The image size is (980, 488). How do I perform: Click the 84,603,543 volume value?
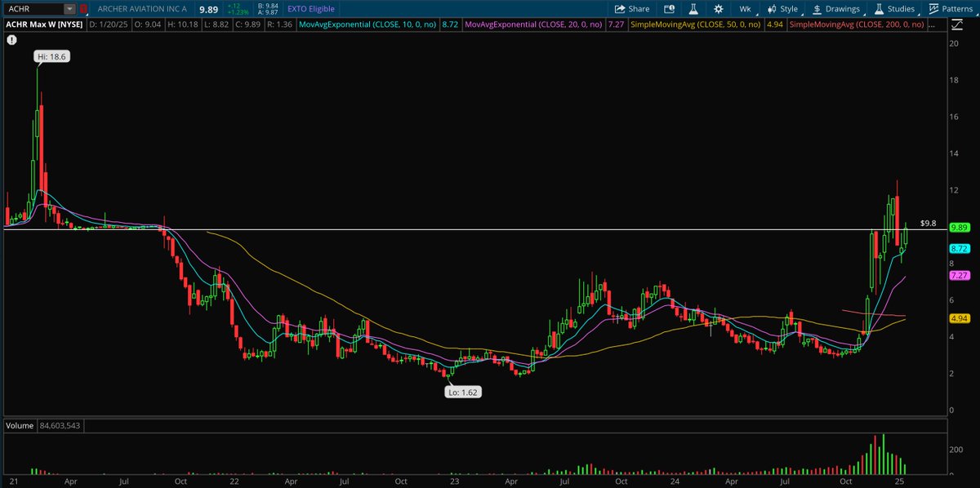[x=60, y=426]
